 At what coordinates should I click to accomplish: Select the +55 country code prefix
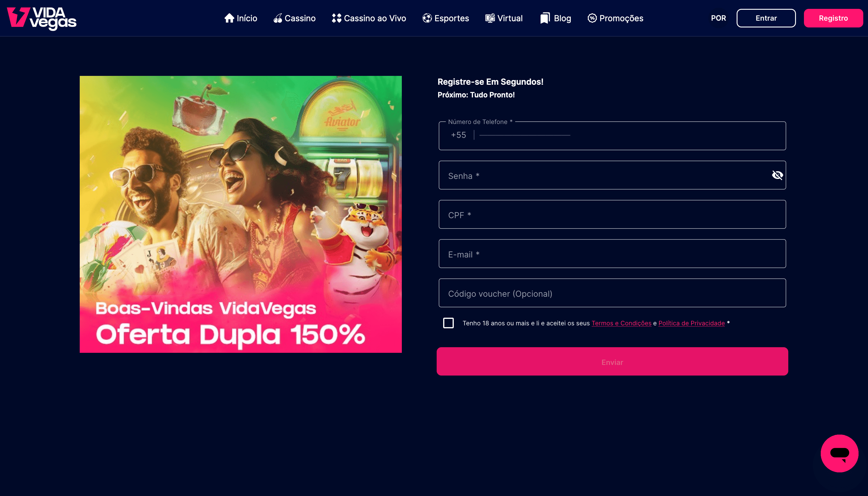pyautogui.click(x=458, y=135)
